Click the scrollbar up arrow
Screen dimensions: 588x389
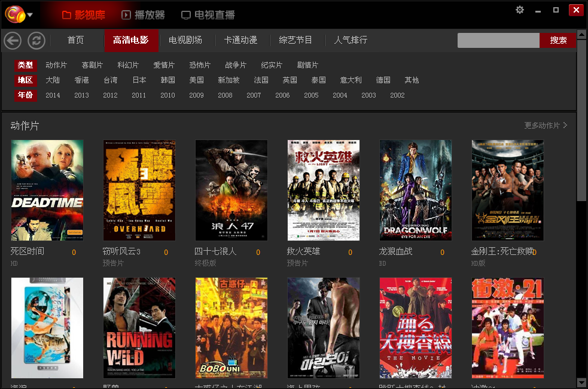click(x=581, y=35)
